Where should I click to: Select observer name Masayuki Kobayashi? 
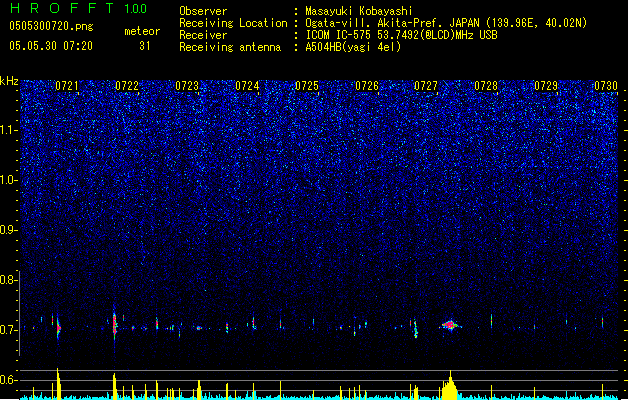tap(359, 11)
